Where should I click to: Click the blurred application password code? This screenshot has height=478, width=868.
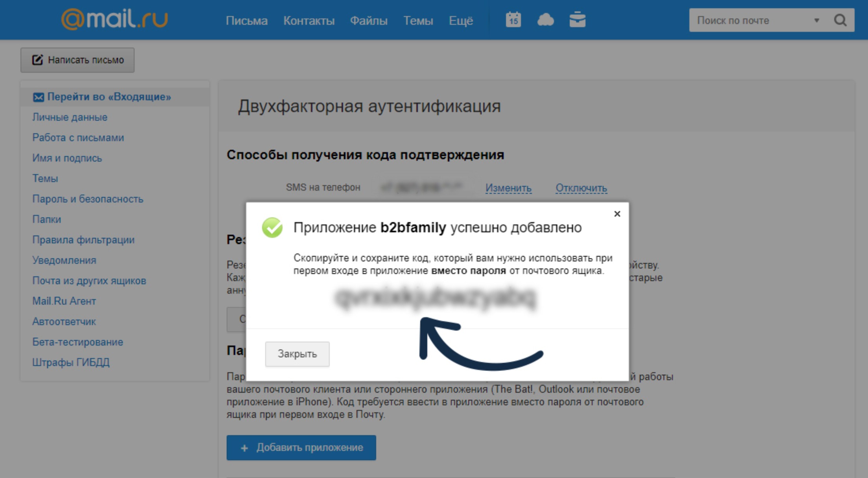tap(435, 298)
